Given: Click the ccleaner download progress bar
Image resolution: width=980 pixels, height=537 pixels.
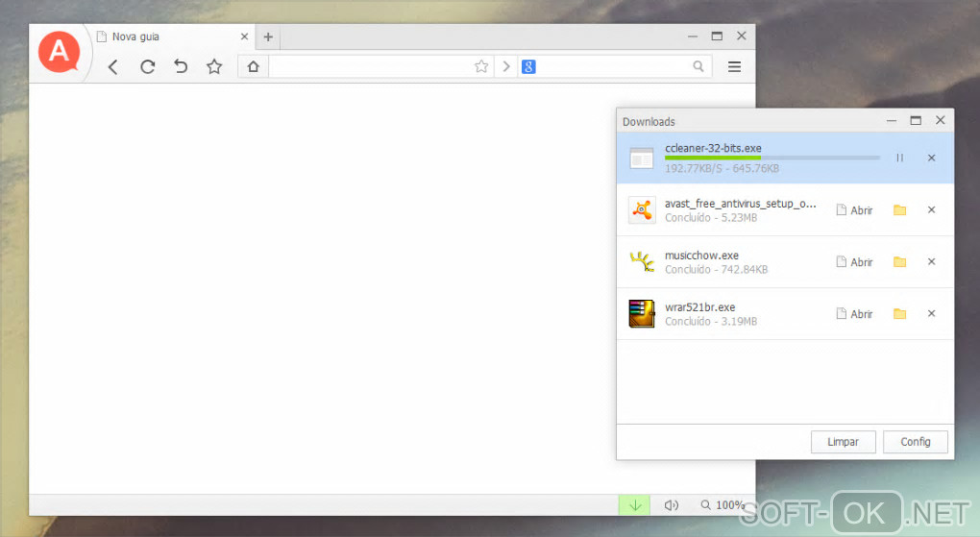Looking at the screenshot, I should click(772, 158).
